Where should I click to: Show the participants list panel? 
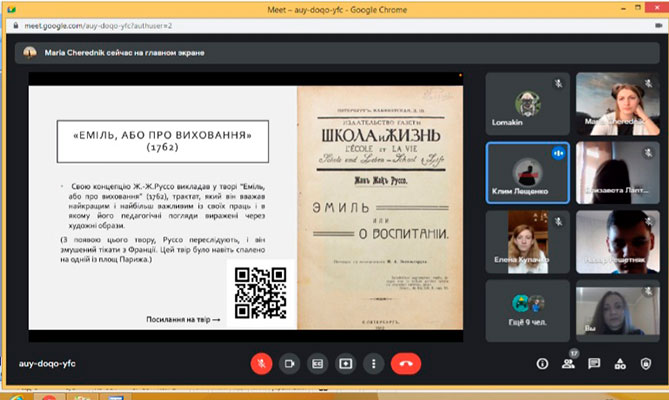click(x=569, y=363)
